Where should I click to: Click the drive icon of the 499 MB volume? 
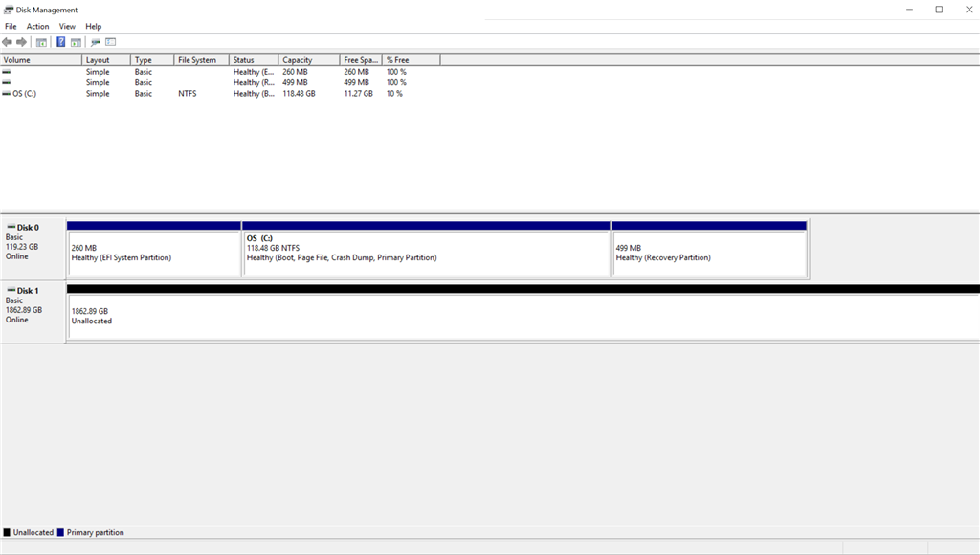click(x=7, y=82)
